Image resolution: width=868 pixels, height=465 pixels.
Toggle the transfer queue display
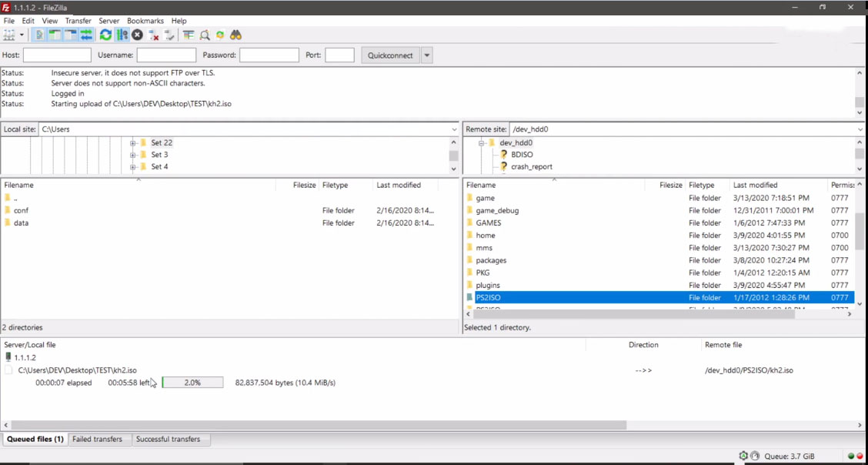[x=86, y=35]
